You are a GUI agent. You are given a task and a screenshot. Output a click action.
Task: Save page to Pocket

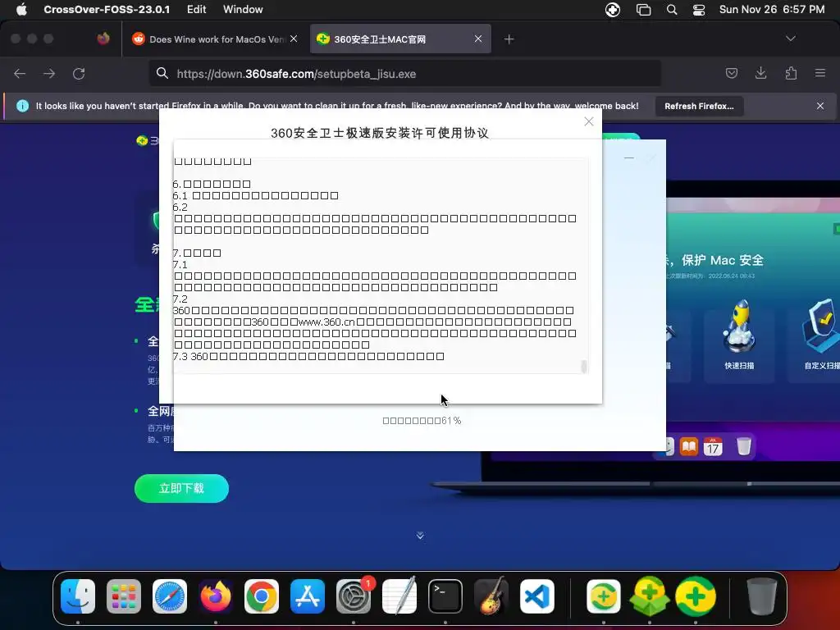click(731, 73)
